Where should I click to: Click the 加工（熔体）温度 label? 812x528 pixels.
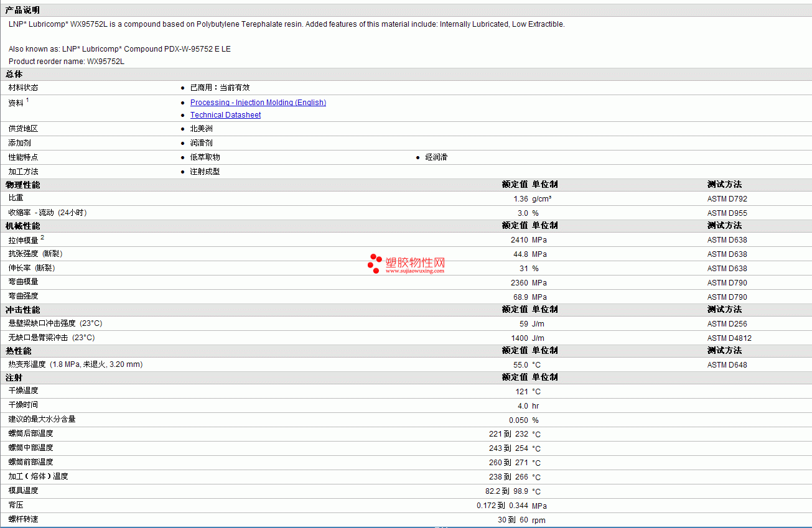38,476
